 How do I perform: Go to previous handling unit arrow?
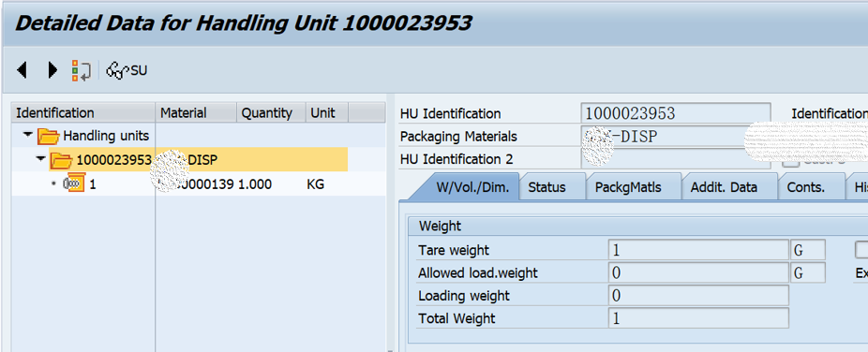coord(22,70)
